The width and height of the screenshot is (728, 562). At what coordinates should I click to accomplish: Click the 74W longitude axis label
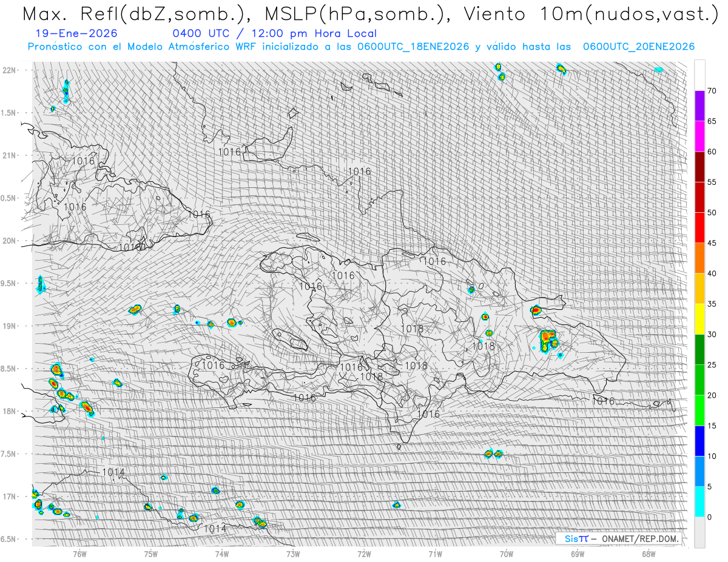(221, 554)
